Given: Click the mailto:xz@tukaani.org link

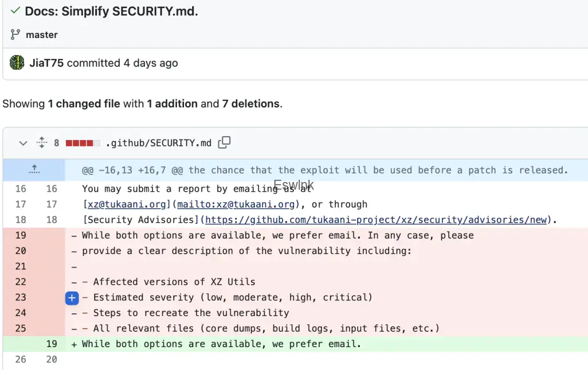Looking at the screenshot, I should 236,204.
